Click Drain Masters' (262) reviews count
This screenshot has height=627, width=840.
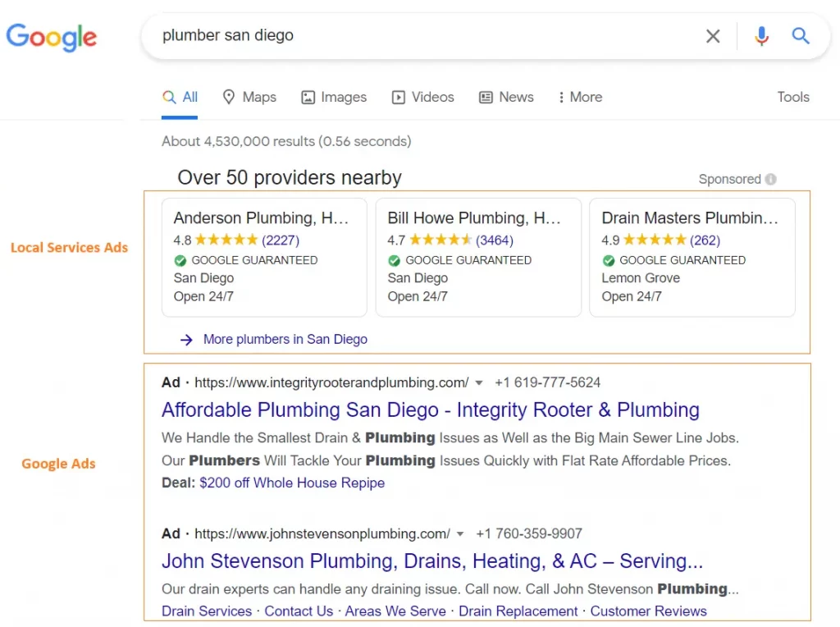point(705,240)
